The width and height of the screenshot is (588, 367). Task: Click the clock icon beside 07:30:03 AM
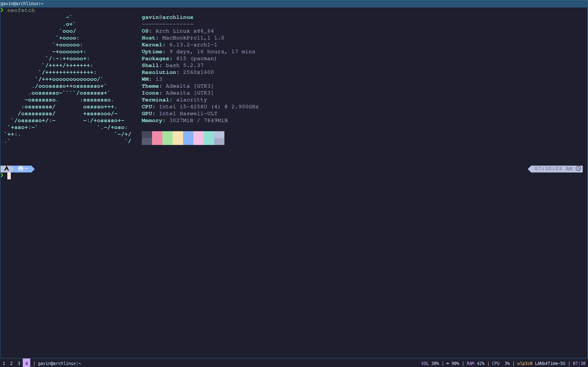click(578, 168)
